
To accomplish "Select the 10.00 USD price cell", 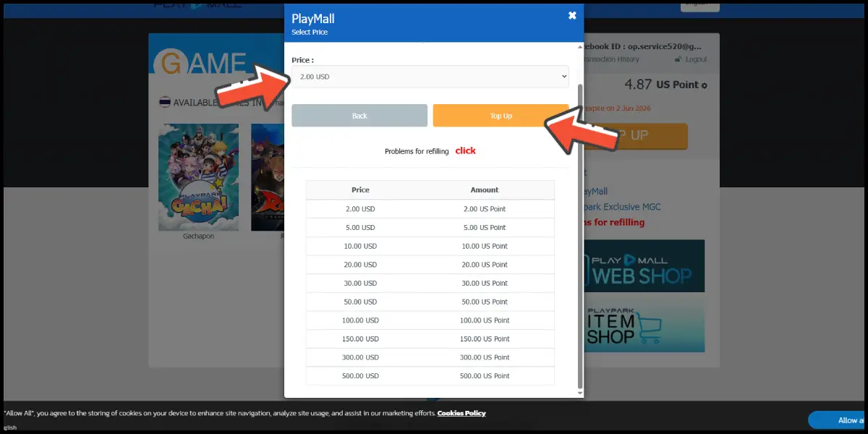I will pyautogui.click(x=360, y=247).
